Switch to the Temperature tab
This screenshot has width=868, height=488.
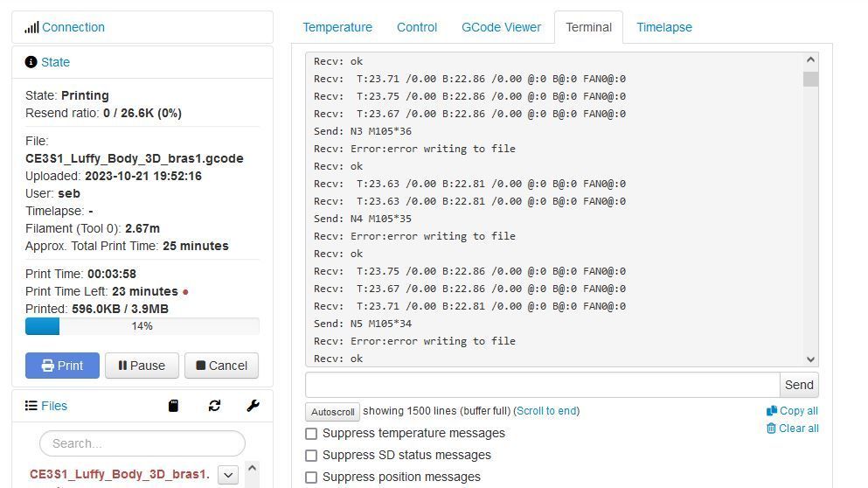point(337,27)
